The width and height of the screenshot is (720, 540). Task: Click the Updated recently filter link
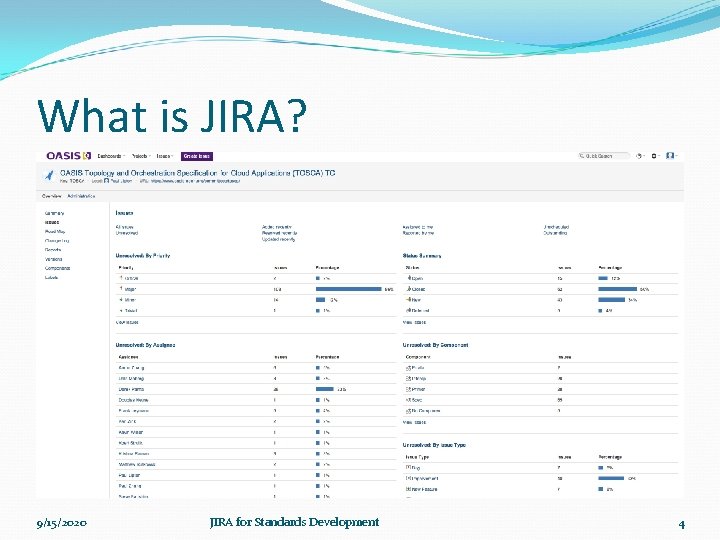click(279, 239)
